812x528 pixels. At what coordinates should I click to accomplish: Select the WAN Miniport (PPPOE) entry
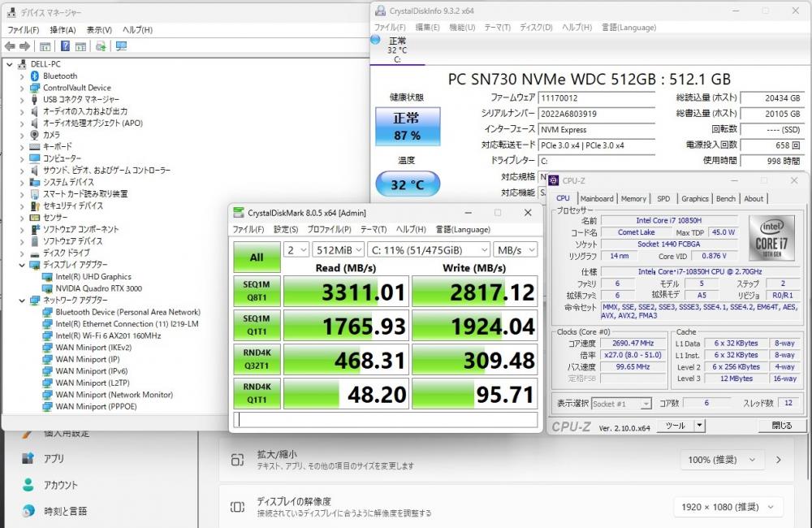click(97, 407)
